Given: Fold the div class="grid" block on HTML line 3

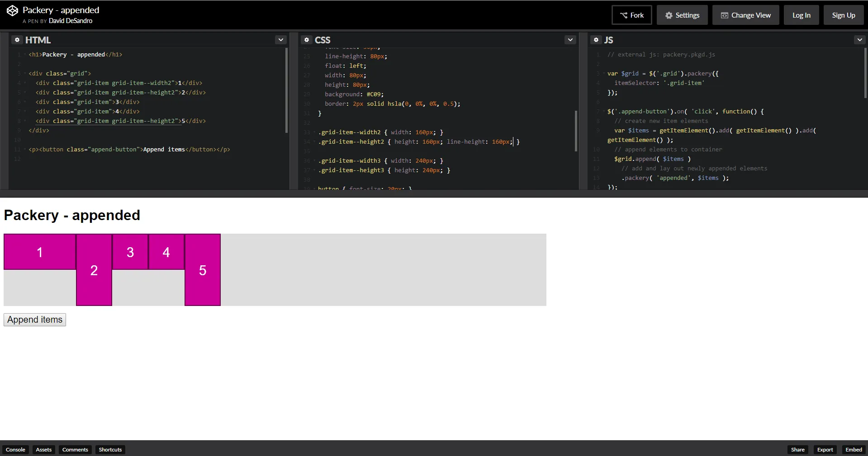Looking at the screenshot, I should [25, 74].
